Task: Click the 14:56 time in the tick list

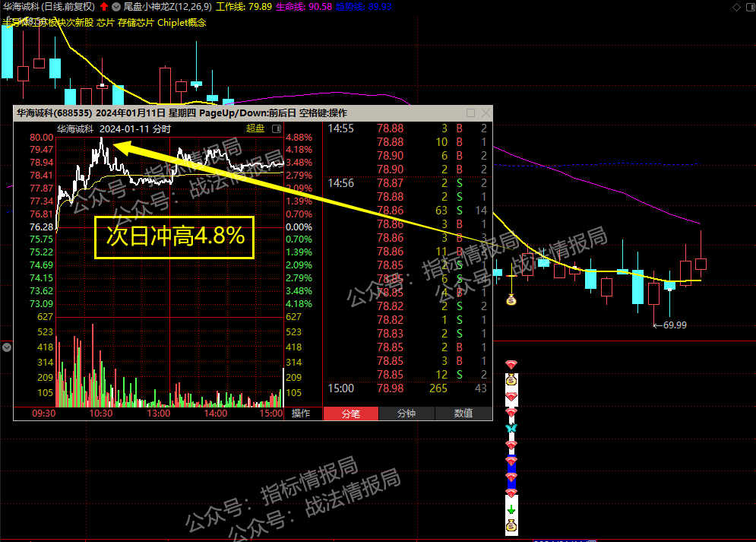Action: pos(341,183)
